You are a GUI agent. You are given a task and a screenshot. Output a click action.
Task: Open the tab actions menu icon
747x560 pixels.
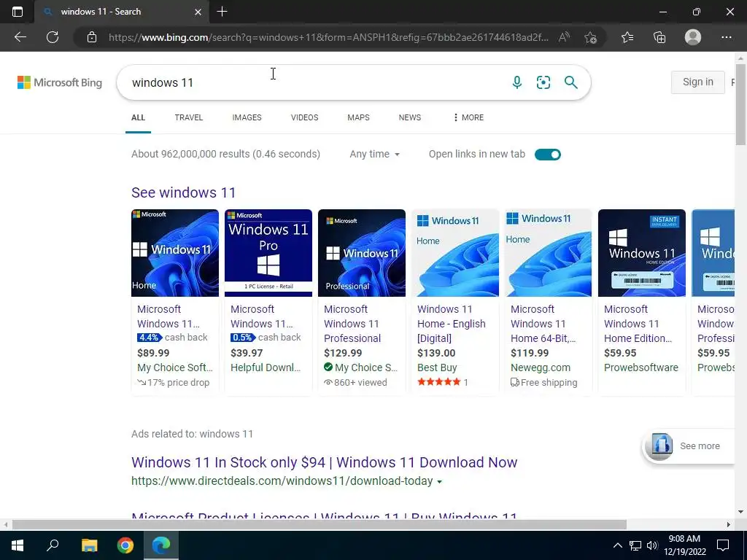[18, 12]
